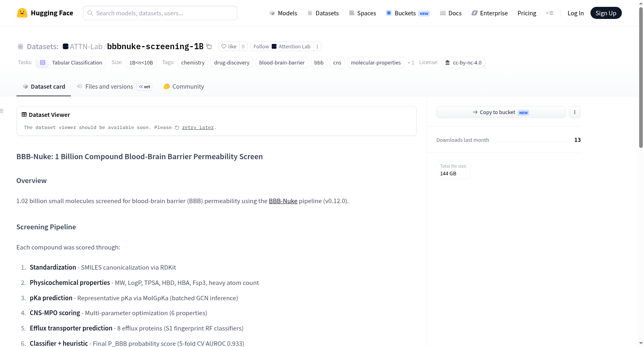The width and height of the screenshot is (644, 347).
Task: Click the table-of-contents icon at left edge
Action: tap(2, 111)
